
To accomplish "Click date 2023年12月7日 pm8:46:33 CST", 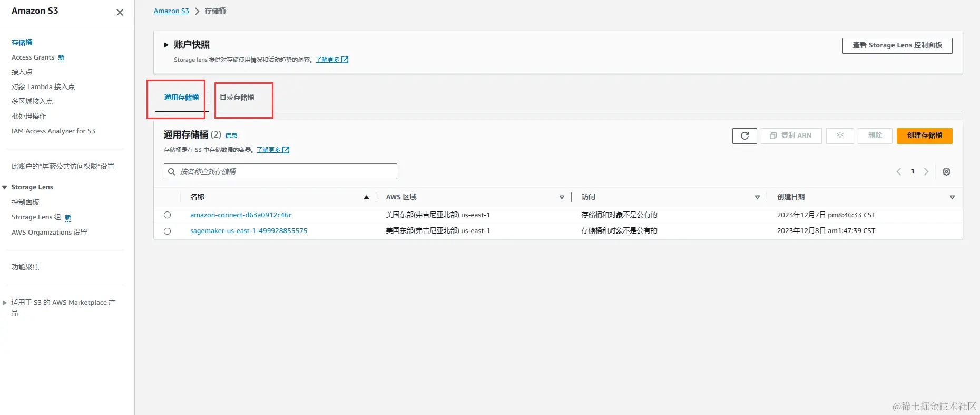I will point(826,215).
